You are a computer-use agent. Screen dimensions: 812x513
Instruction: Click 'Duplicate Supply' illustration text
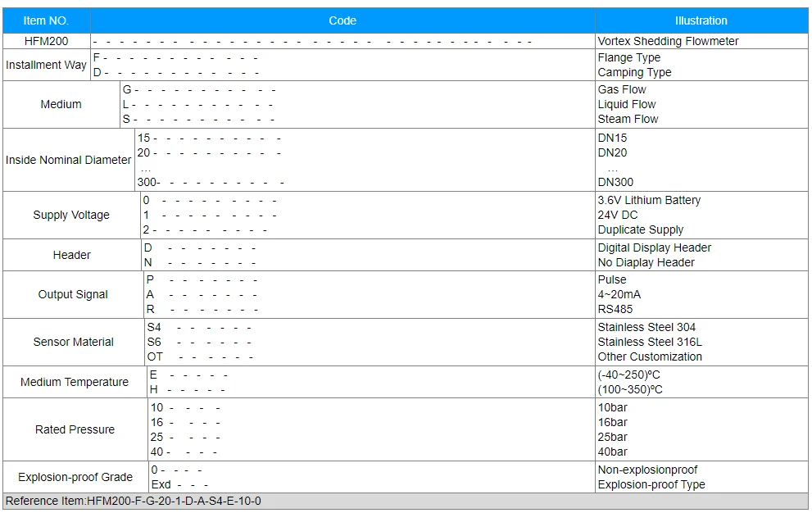641,229
